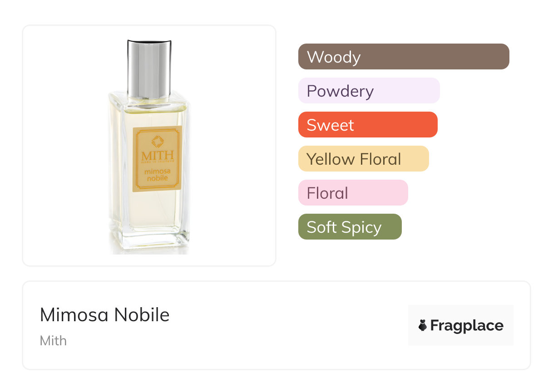Click the Fragplace logo's small black icon

click(423, 325)
